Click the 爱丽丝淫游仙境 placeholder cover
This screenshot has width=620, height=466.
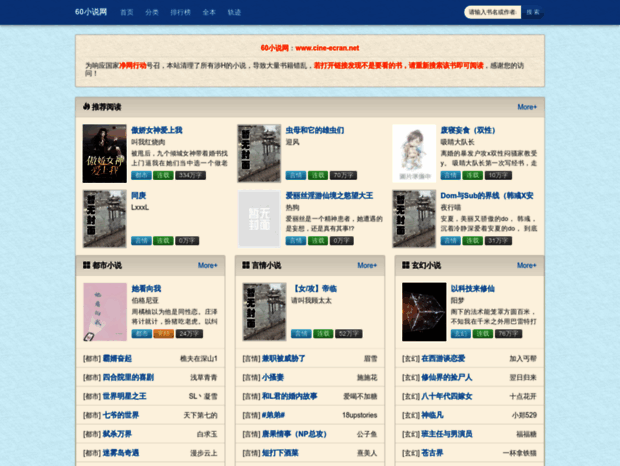click(259, 219)
